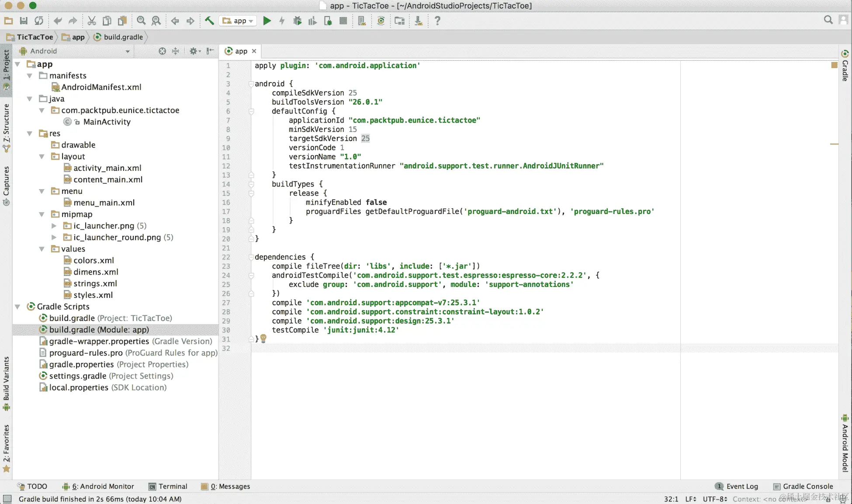Click the Save All floppy disk icon

[x=24, y=21]
